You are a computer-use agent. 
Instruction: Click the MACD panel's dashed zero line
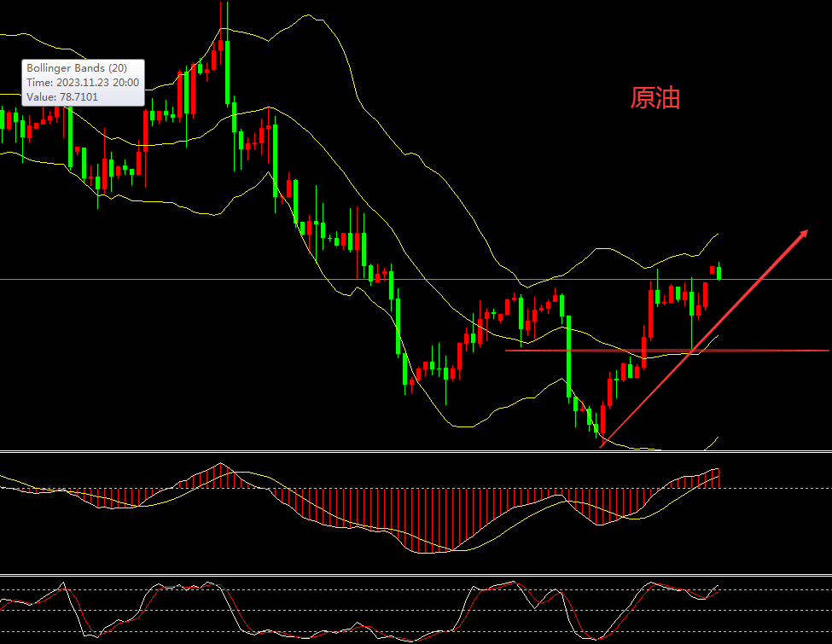pos(768,489)
